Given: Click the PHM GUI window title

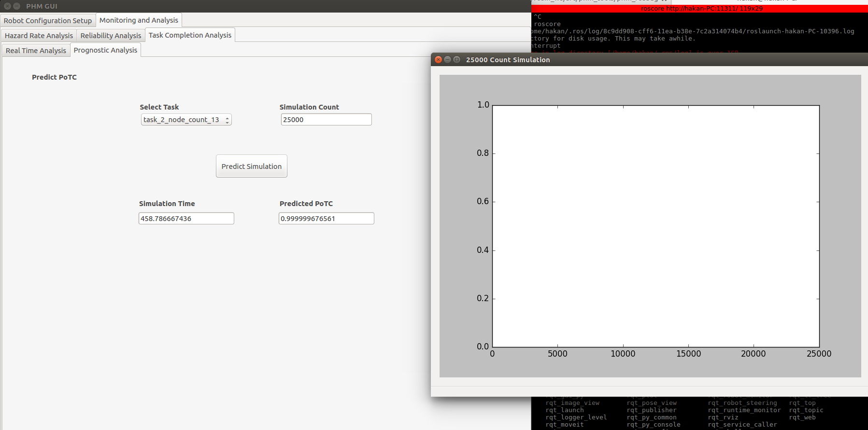Looking at the screenshot, I should [x=42, y=6].
